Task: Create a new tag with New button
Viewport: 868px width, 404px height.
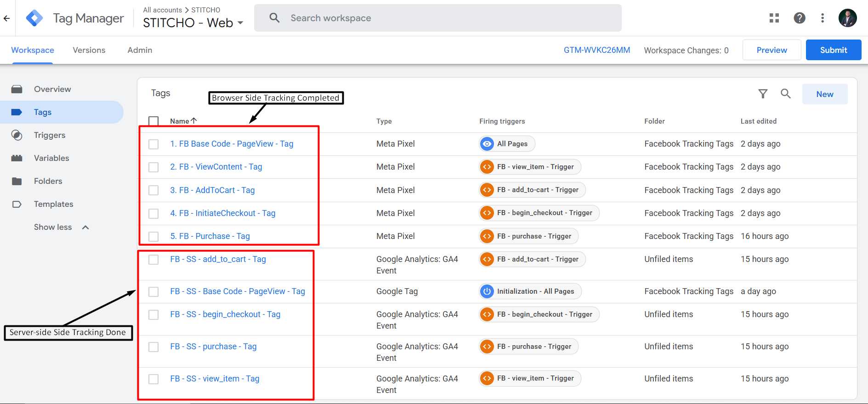Action: 825,94
